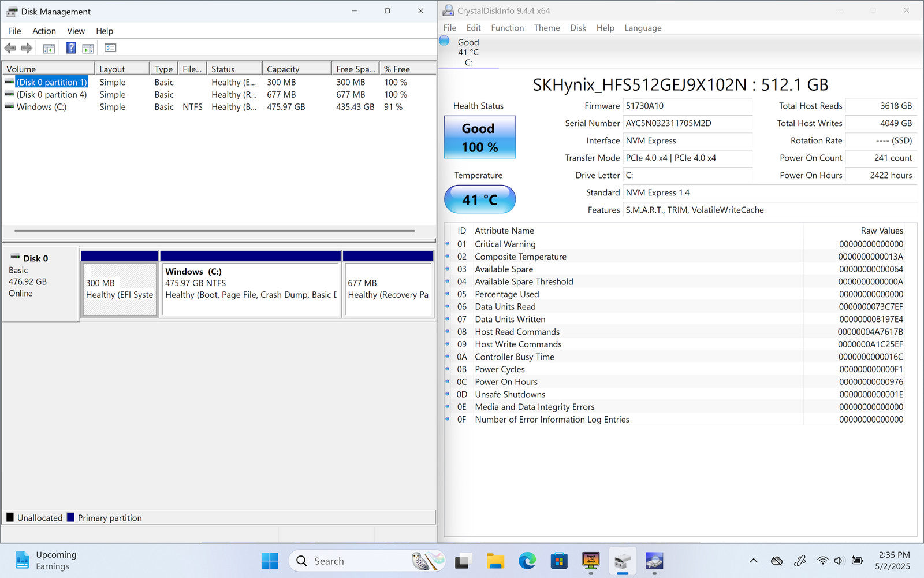This screenshot has width=924, height=578.
Task: Open Theme menu in CrystalDiskInfo
Action: pyautogui.click(x=547, y=28)
